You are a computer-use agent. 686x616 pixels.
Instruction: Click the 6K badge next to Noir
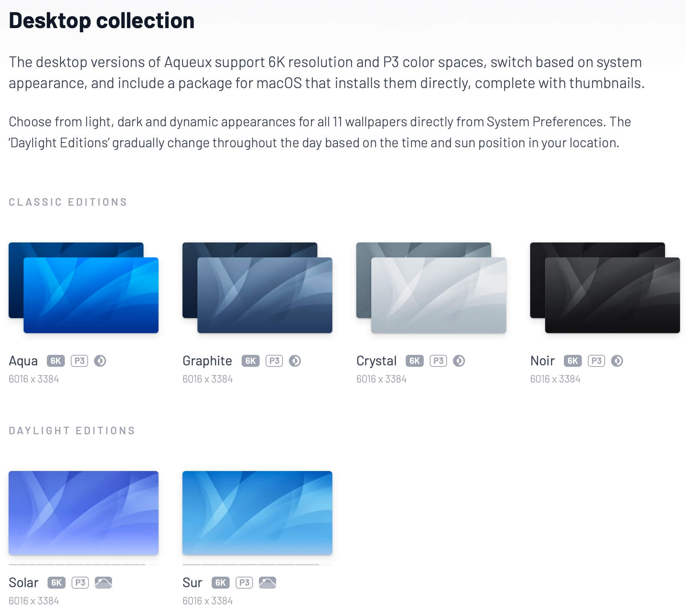[x=573, y=361]
